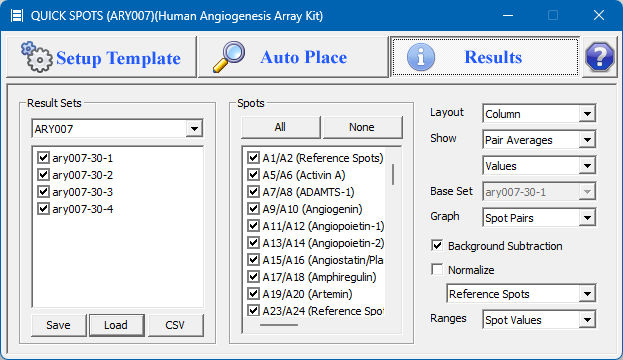Viewport: 623px width, 360px height.
Task: Expand the Reference Spots normalize dropdown
Action: pos(521,294)
